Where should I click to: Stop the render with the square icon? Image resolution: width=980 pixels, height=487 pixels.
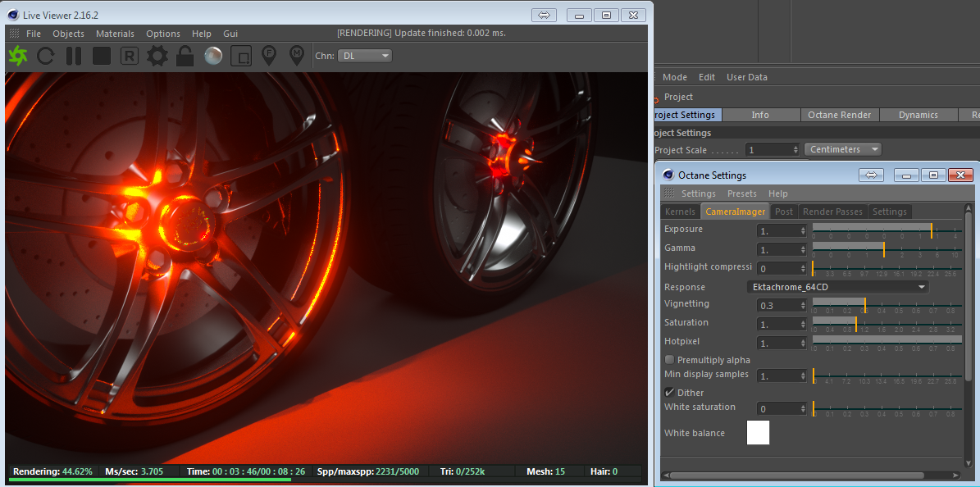point(101,57)
